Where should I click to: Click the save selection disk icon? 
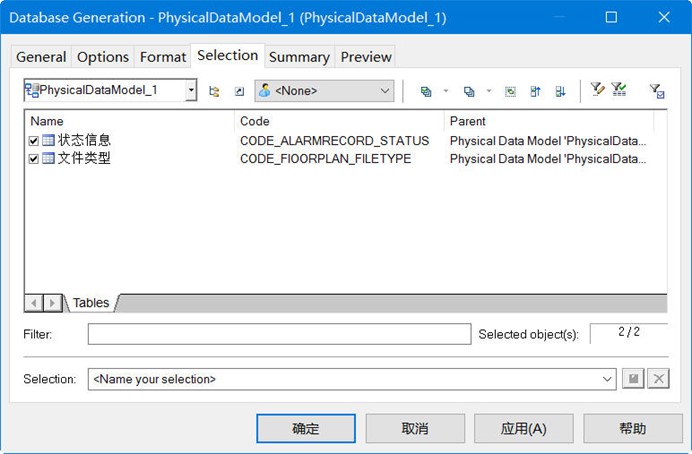click(x=633, y=379)
